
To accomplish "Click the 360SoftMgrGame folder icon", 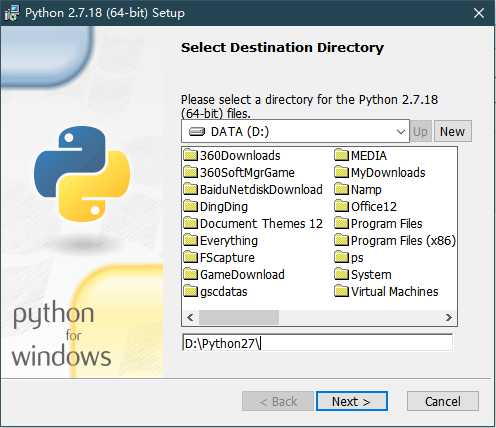I will point(191,172).
